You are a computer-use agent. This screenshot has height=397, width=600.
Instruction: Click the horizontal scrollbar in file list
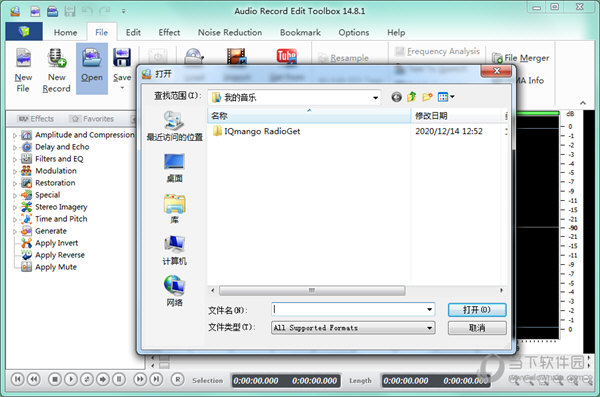pyautogui.click(x=312, y=291)
